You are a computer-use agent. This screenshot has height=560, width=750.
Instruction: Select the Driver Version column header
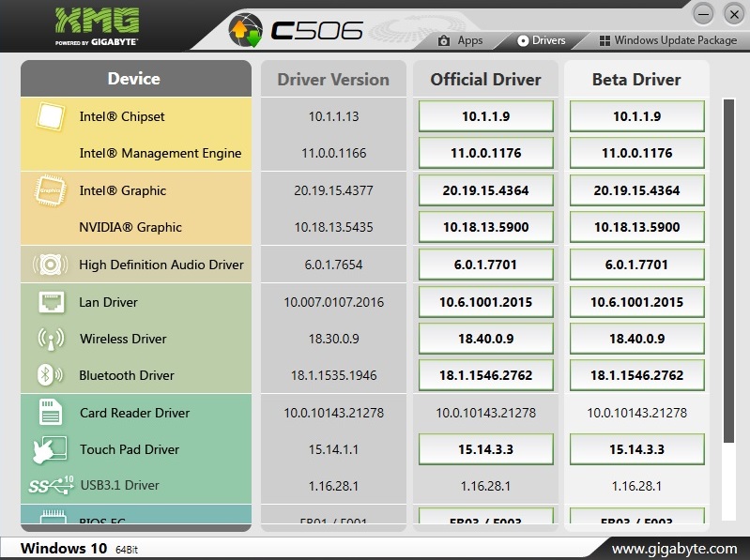pyautogui.click(x=333, y=80)
